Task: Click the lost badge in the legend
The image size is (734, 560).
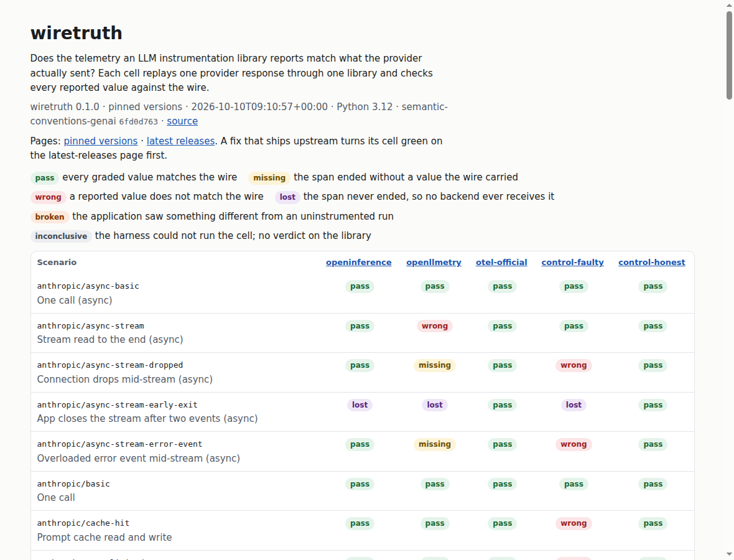Action: pyautogui.click(x=287, y=197)
